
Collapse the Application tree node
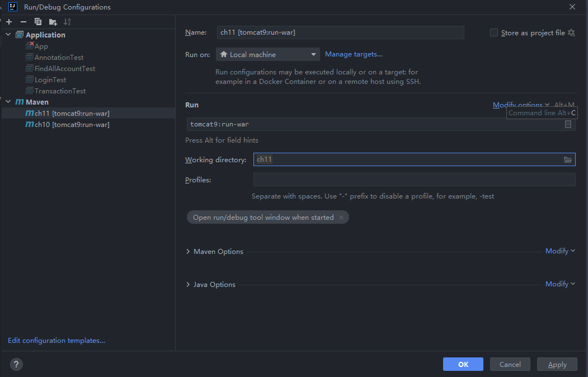coord(8,35)
